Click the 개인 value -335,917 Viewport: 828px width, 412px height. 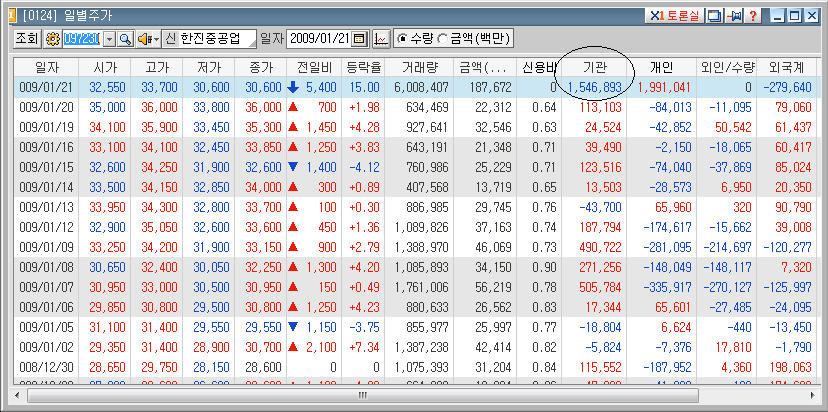click(667, 287)
